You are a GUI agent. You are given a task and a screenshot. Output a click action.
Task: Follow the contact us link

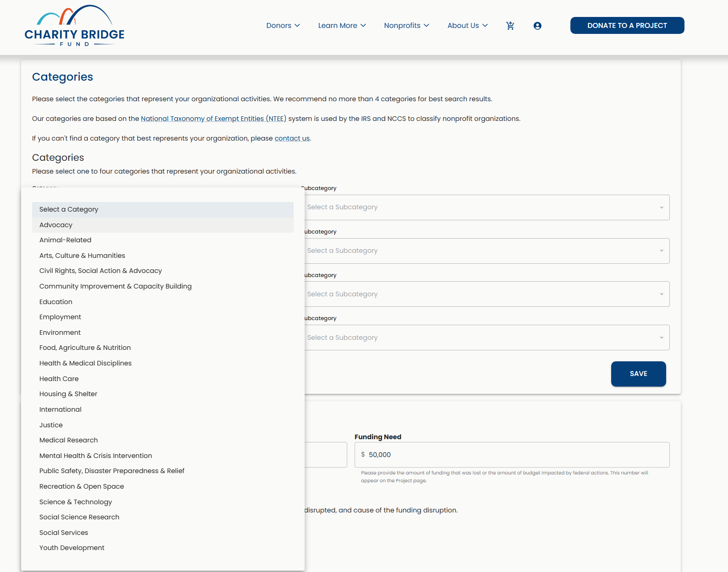coord(292,138)
